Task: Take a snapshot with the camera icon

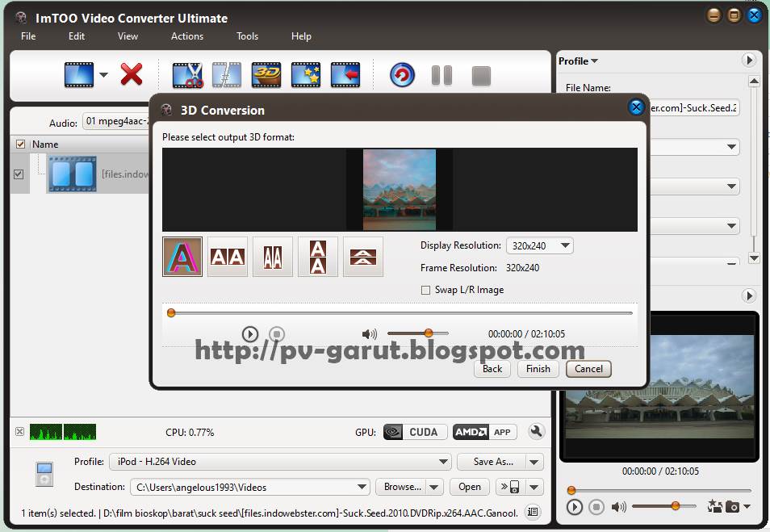Action: pyautogui.click(x=732, y=506)
